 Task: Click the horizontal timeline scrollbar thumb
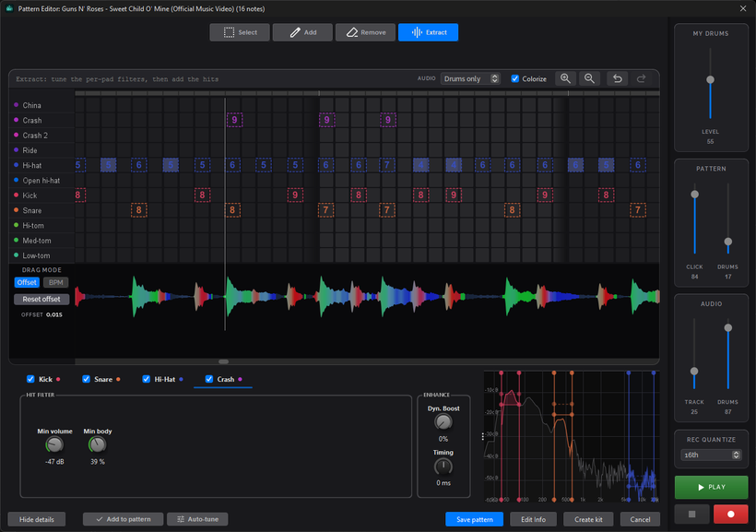pyautogui.click(x=224, y=361)
